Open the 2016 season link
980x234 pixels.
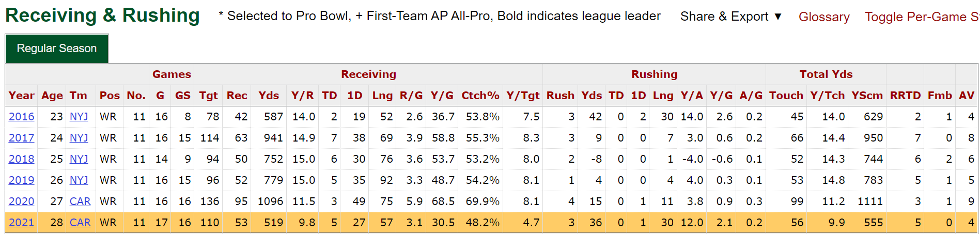[x=22, y=117]
